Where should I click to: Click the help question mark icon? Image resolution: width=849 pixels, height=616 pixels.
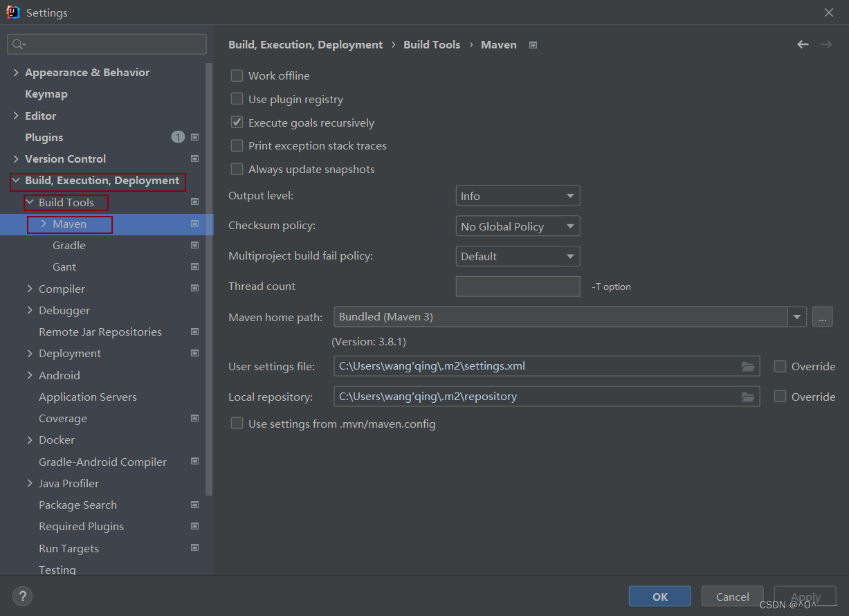[x=22, y=596]
